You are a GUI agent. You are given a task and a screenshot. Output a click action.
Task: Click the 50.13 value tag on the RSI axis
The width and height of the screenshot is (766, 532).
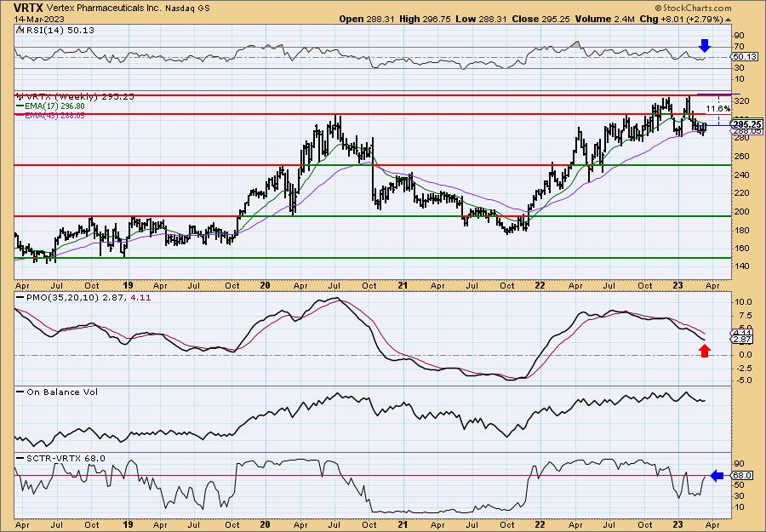[x=745, y=57]
